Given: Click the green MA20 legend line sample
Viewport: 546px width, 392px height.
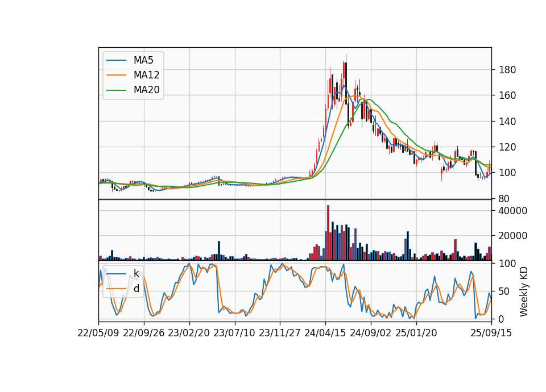Looking at the screenshot, I should [x=116, y=90].
